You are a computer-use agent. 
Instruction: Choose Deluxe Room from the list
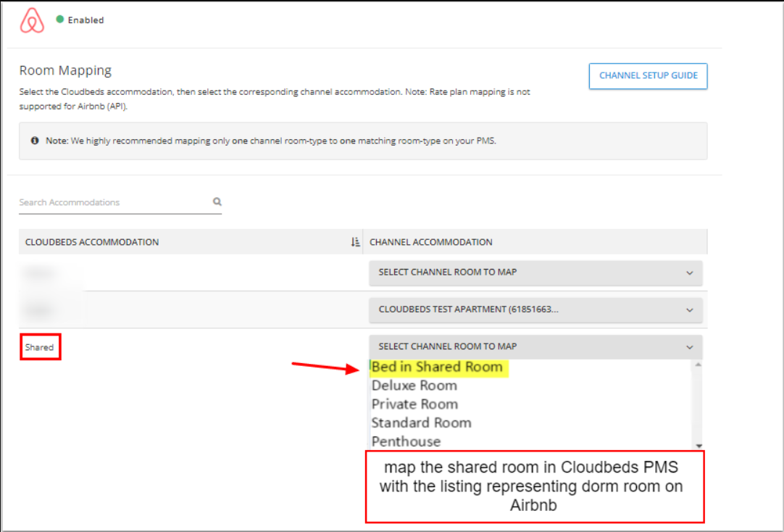[x=414, y=386]
